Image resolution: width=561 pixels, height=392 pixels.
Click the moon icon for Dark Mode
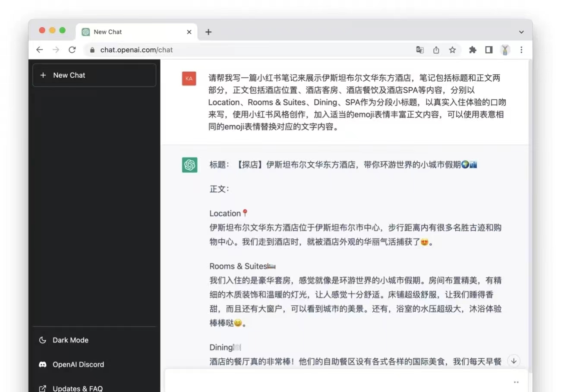click(x=42, y=340)
